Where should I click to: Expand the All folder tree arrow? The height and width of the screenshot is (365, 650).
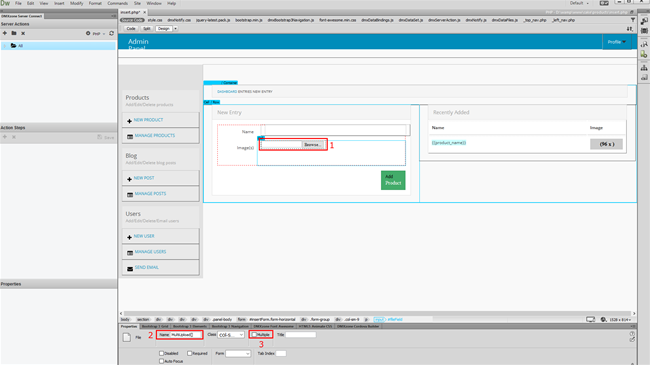(5, 46)
